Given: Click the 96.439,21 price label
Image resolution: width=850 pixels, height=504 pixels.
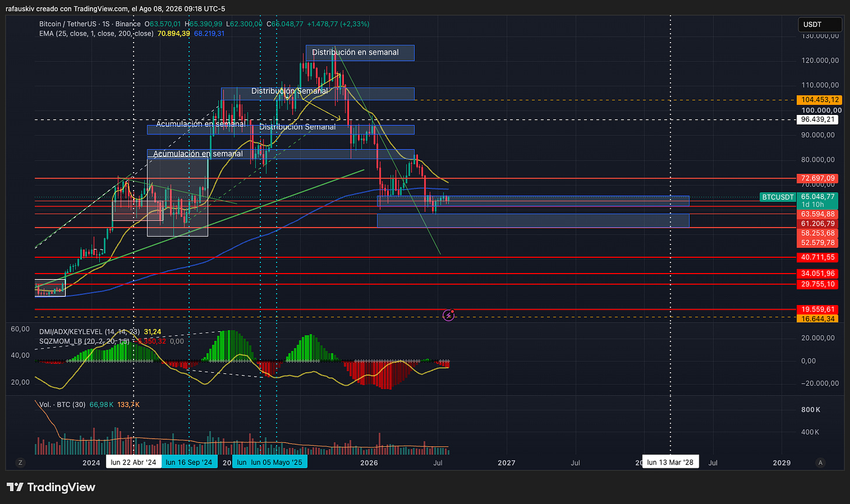Looking at the screenshot, I should (818, 120).
